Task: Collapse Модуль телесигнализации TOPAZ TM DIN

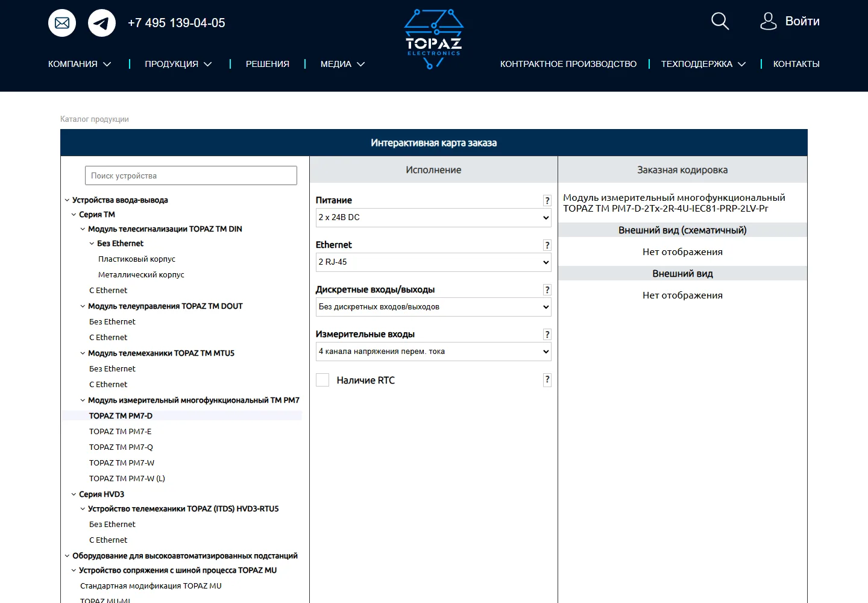Action: click(x=83, y=229)
